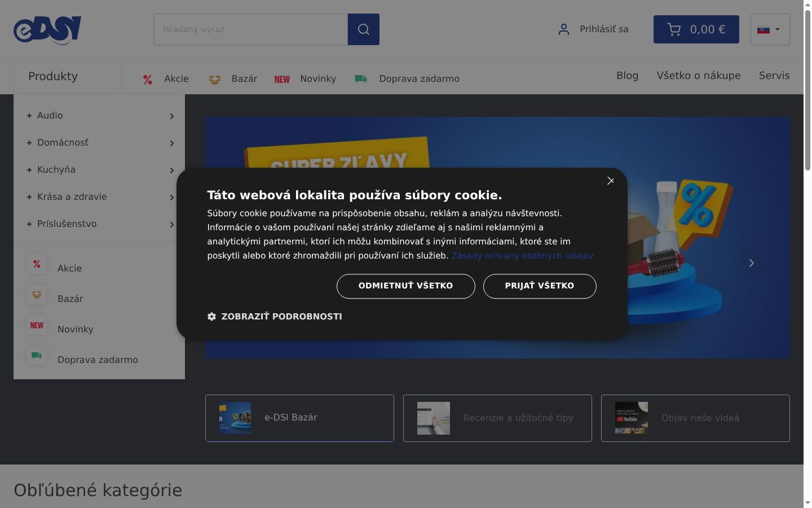The image size is (812, 508).
Task: Open Bazár in the top navigation
Action: pos(244,79)
